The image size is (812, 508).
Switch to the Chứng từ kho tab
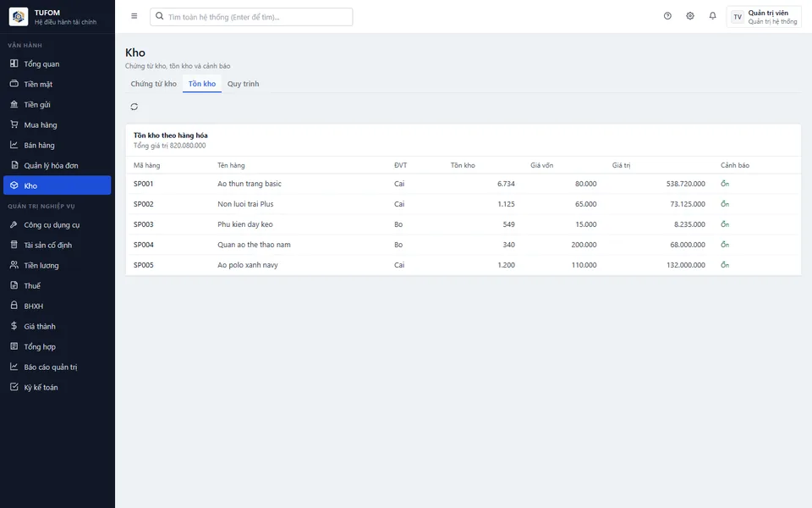click(153, 84)
